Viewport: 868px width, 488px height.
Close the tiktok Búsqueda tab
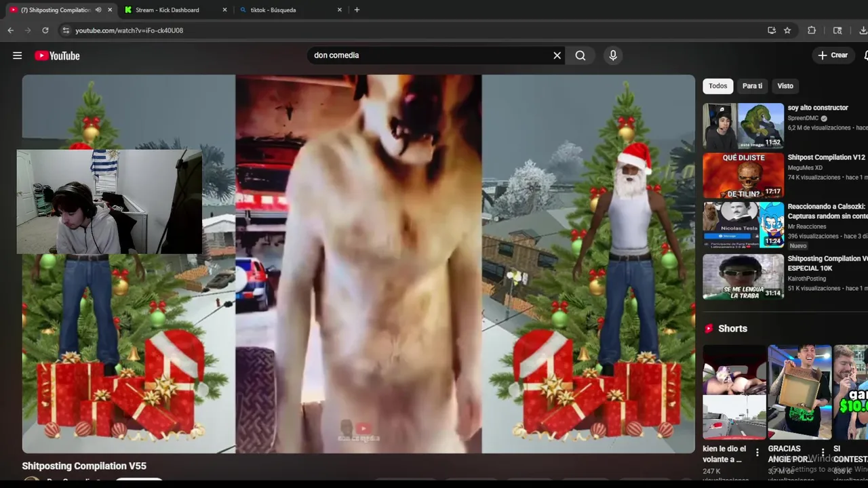(340, 9)
